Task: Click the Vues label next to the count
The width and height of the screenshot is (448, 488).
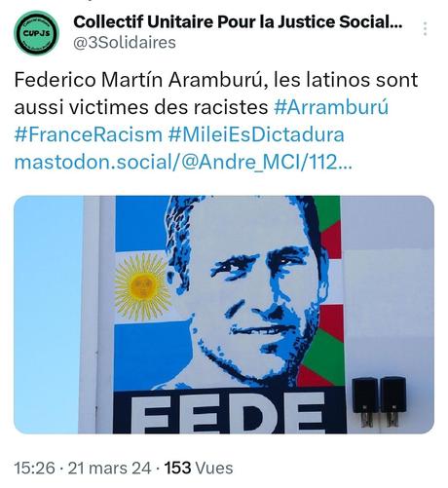Action: pos(214,468)
